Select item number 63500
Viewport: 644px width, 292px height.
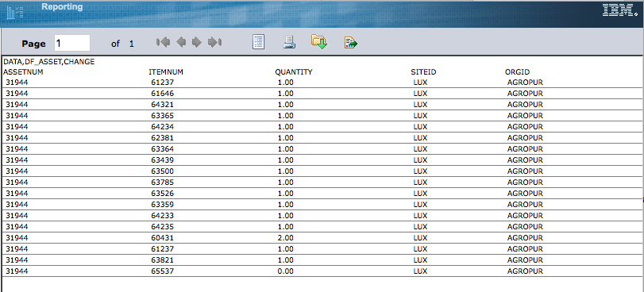tap(163, 171)
